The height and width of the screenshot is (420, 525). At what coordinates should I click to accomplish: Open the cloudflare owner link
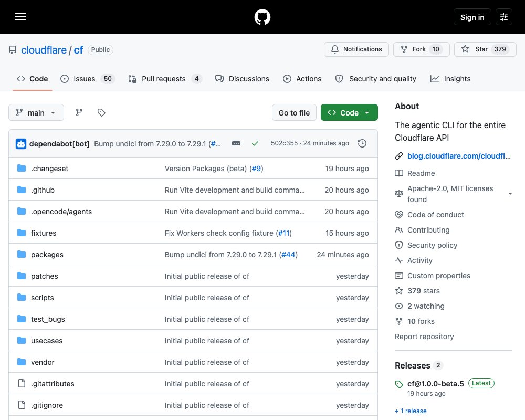click(x=44, y=50)
